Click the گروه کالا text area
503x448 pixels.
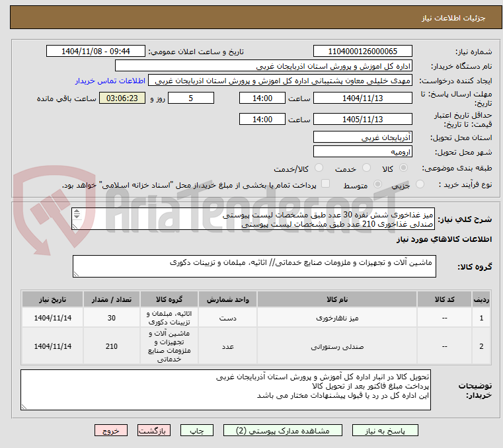[x=254, y=266]
